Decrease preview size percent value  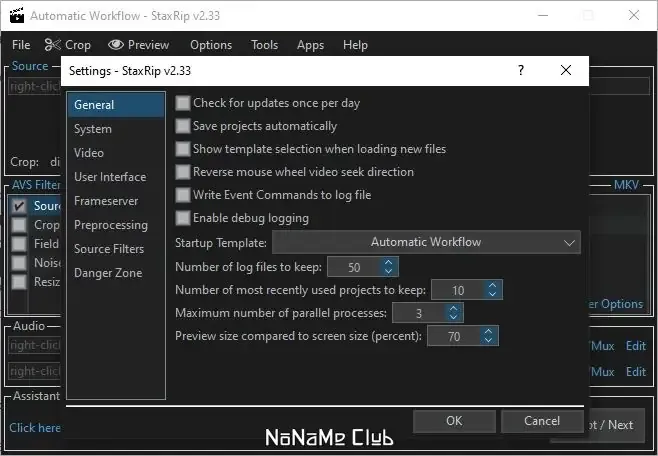[488, 340]
